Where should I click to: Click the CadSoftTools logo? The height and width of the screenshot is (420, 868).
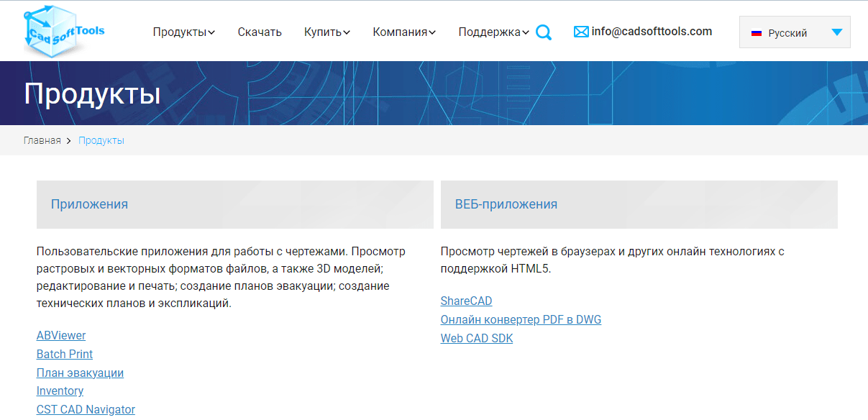pyautogui.click(x=63, y=30)
